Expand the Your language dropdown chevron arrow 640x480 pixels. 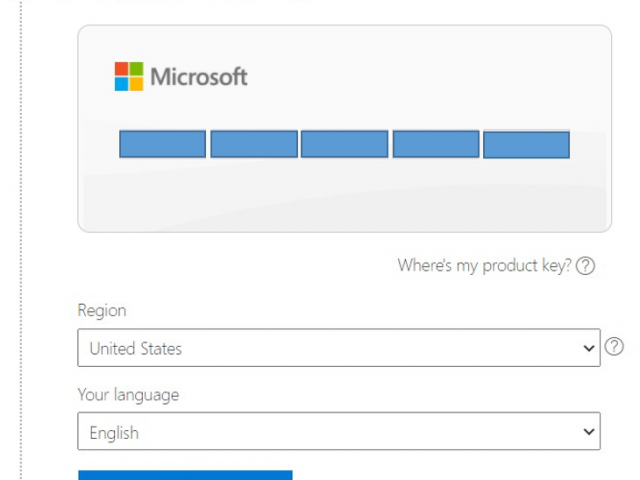point(587,432)
